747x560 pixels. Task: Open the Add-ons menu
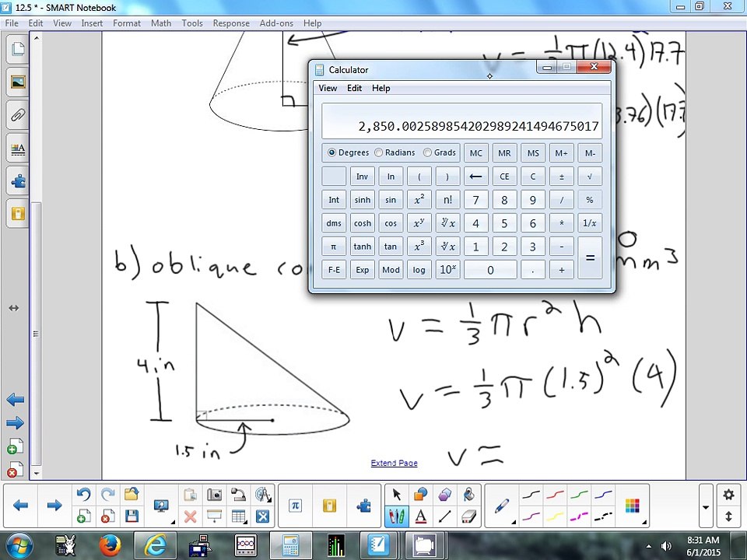click(276, 23)
